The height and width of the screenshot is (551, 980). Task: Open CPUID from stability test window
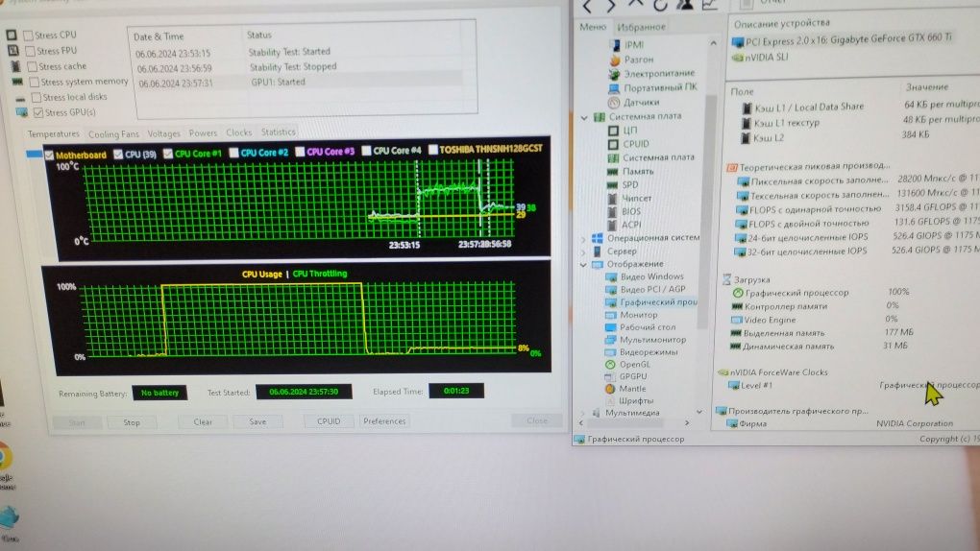pos(329,421)
